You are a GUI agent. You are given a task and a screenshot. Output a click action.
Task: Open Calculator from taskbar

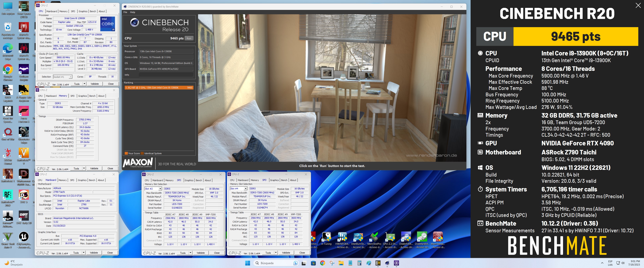(360, 263)
